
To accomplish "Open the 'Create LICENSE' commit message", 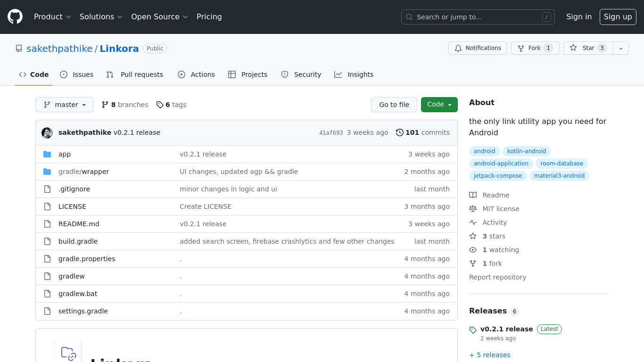I will pyautogui.click(x=206, y=206).
